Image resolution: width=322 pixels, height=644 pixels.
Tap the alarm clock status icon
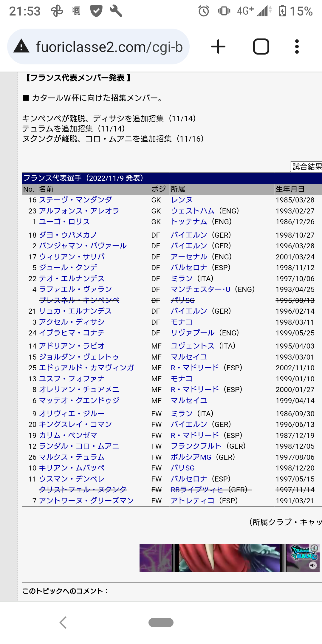[x=204, y=11]
